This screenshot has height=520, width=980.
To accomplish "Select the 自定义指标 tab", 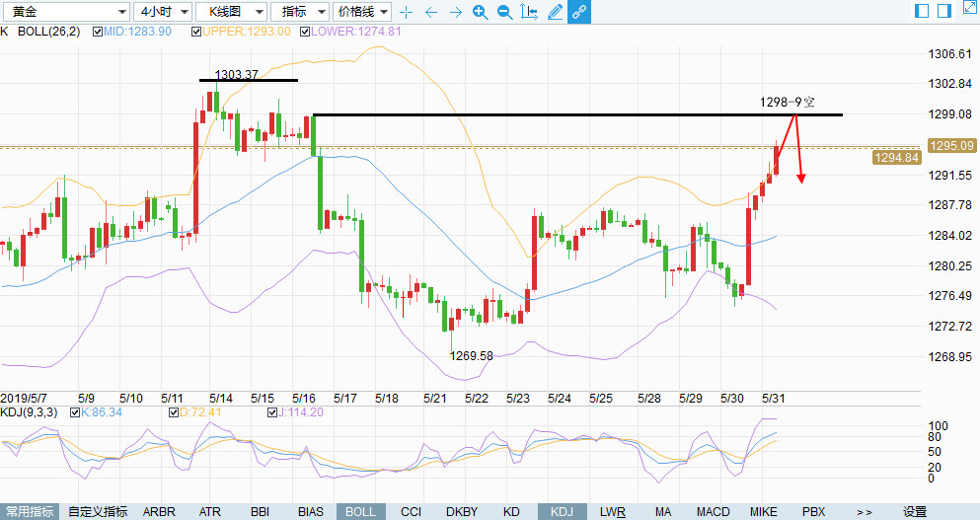I will (98, 511).
